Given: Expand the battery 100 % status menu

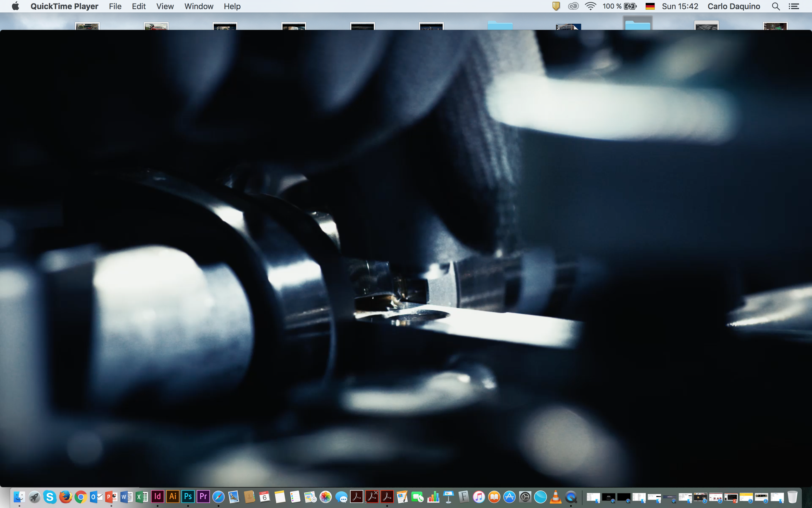Looking at the screenshot, I should [619, 7].
